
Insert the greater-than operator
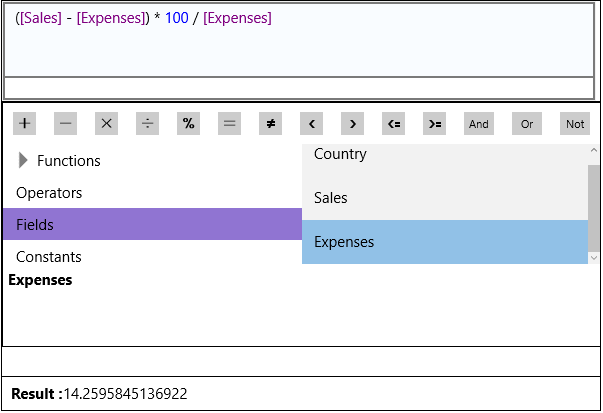pos(352,124)
